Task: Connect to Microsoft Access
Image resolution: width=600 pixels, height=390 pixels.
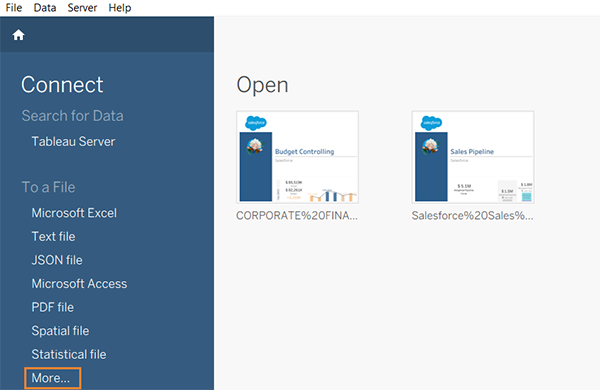Action: point(79,284)
